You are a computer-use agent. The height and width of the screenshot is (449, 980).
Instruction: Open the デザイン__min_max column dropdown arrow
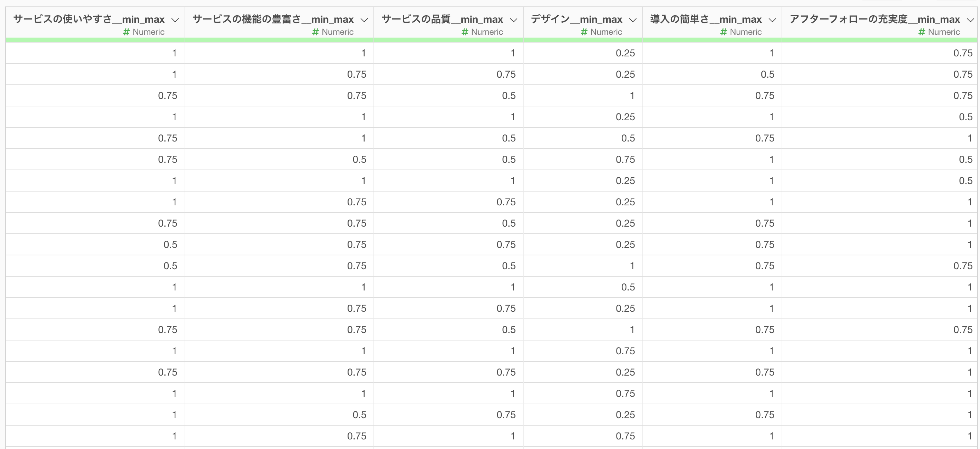point(633,20)
